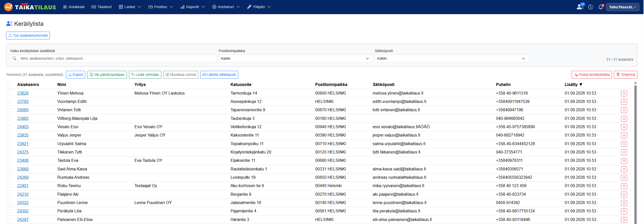Open the TaikaTilaus SL account dropdown
Screen dimensions: 644x224
pos(623,7)
